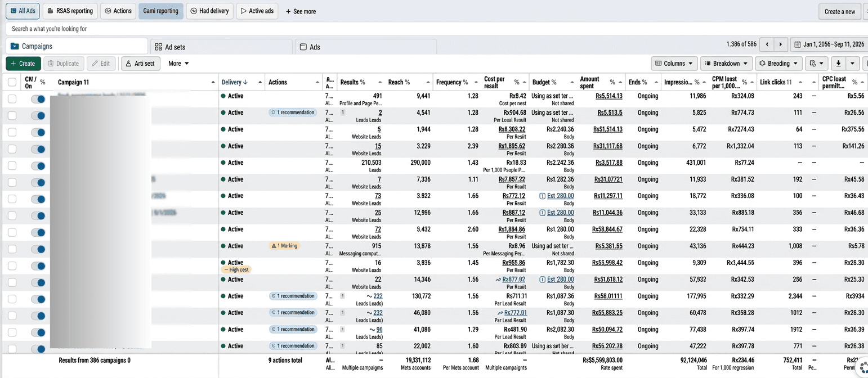The image size is (868, 378).
Task: Open the Rs31,117.68 amount spent link
Action: click(x=607, y=146)
